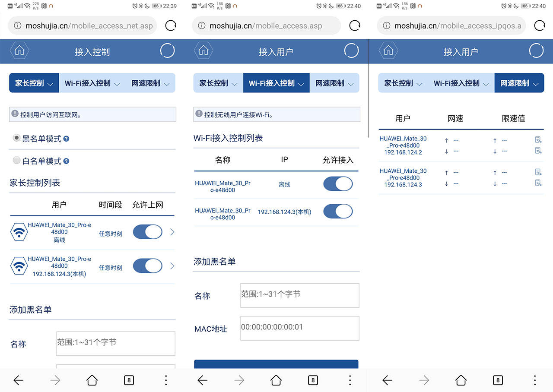The height and width of the screenshot is (392, 553).
Task: Open 网速限制 dropdown arrow on ipqos page
Action: (x=535, y=84)
